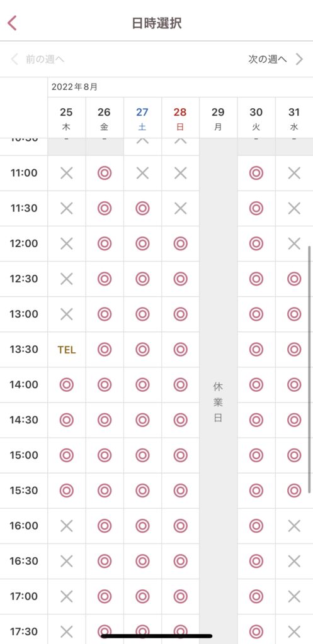The height and width of the screenshot is (644, 313).
Task: Go to next week via 次の週へ
Action: [x=268, y=59]
